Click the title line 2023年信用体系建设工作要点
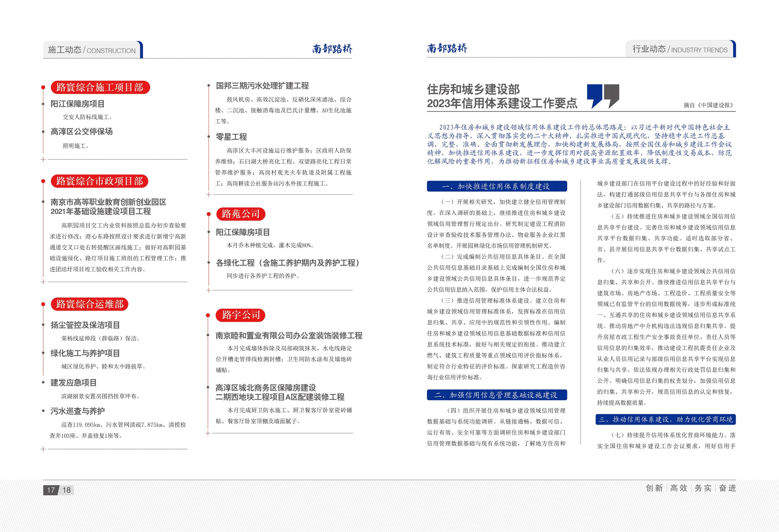779x532 pixels. tap(502, 103)
